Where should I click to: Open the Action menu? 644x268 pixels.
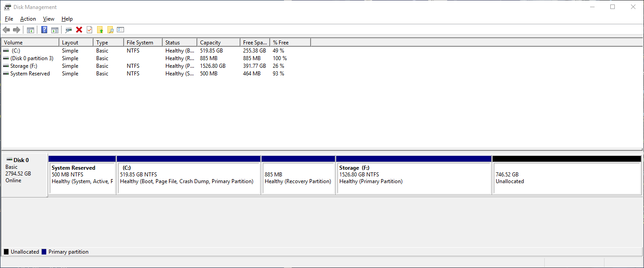28,19
